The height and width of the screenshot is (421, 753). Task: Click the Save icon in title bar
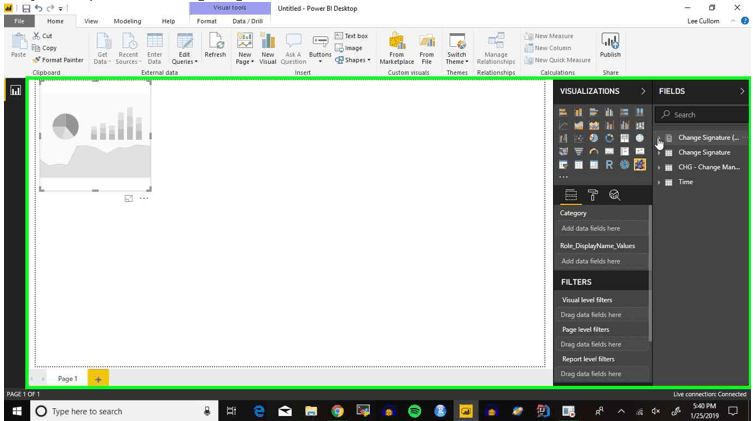point(26,8)
